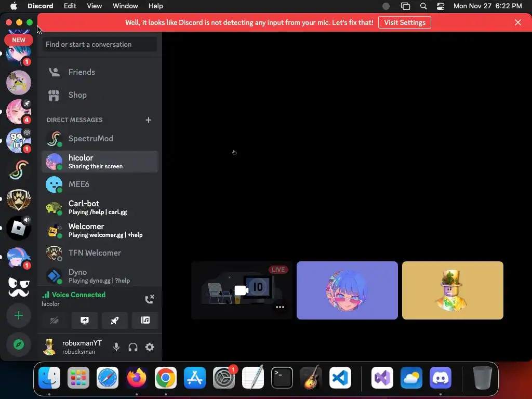Toggle the camera in voice panel
This screenshot has height=399, width=532.
tap(54, 321)
